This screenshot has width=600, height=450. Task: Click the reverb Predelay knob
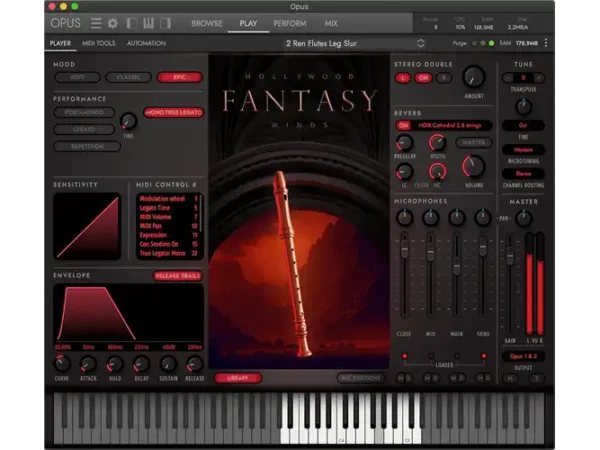pyautogui.click(x=404, y=143)
